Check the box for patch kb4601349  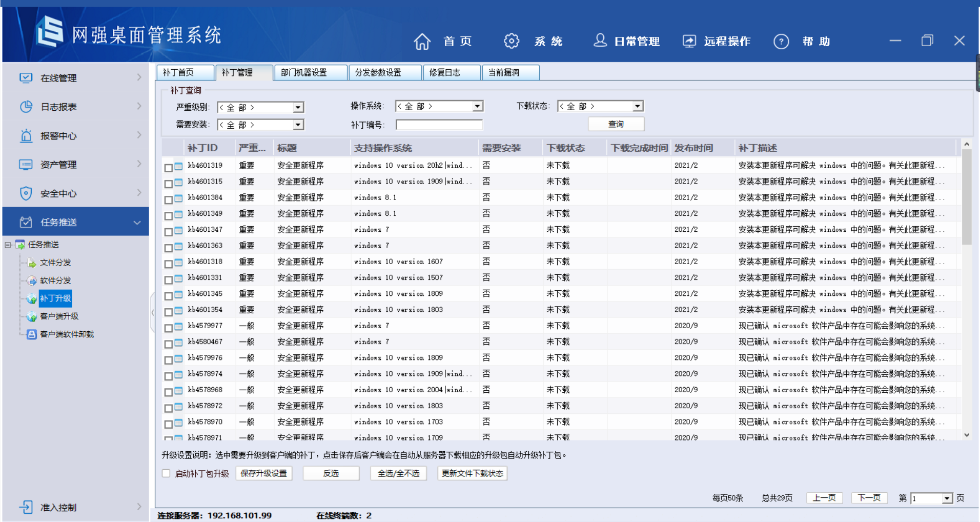(x=168, y=216)
